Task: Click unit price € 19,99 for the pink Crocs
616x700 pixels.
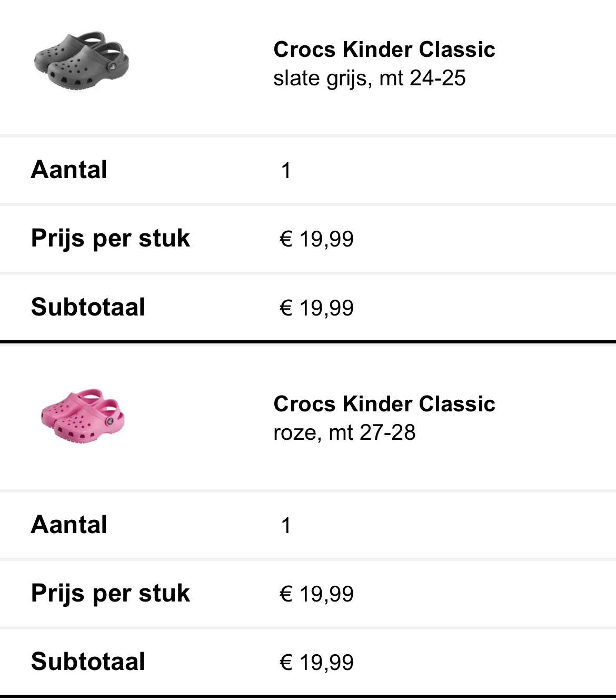Action: tap(316, 594)
